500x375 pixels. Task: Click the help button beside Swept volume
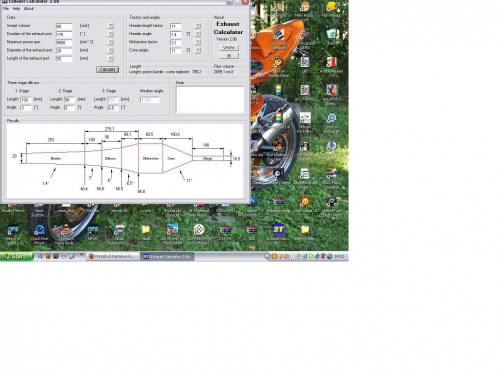(111, 26)
